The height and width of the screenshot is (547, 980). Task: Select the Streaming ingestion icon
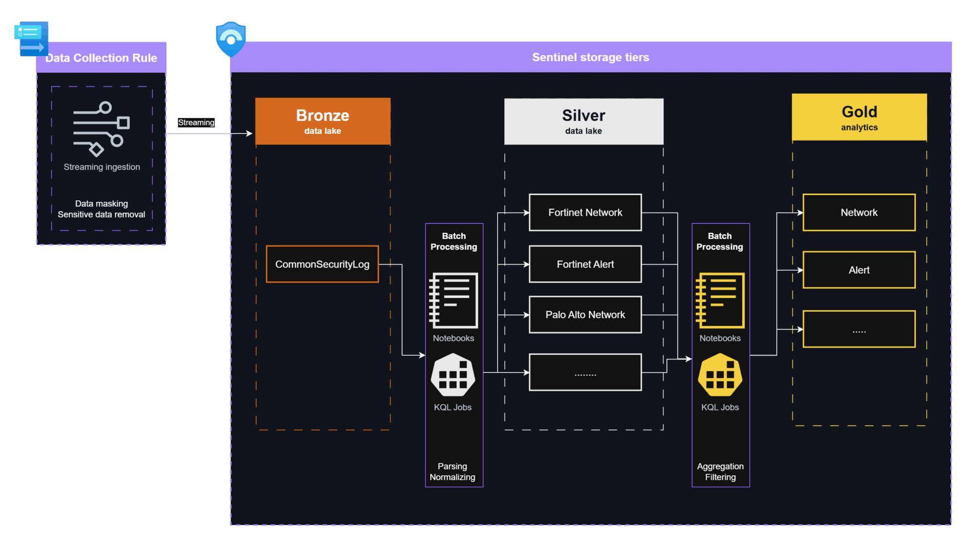pyautogui.click(x=101, y=129)
